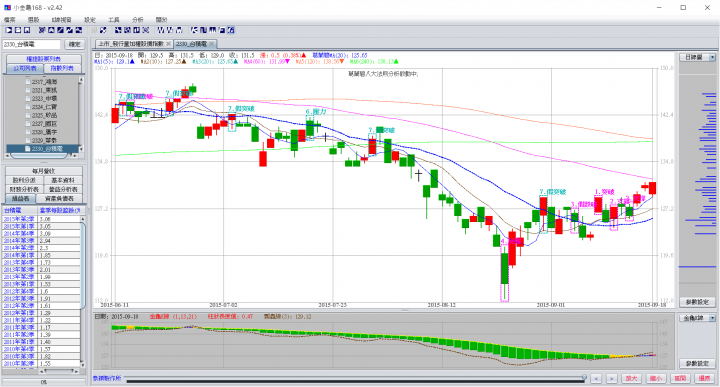Select the 指數列表 tab

(62, 68)
